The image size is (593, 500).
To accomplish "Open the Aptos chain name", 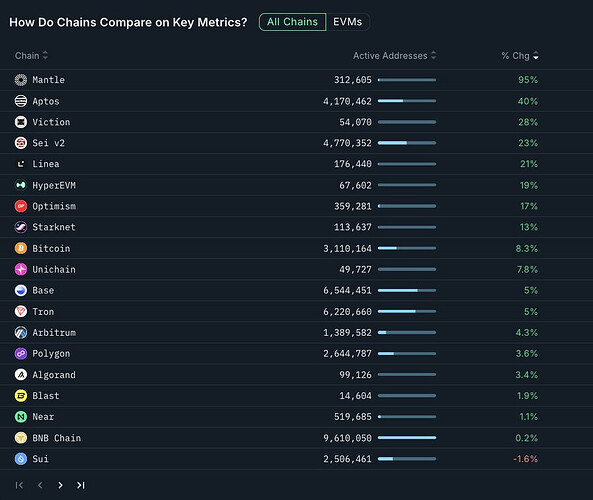I will pyautogui.click(x=46, y=101).
